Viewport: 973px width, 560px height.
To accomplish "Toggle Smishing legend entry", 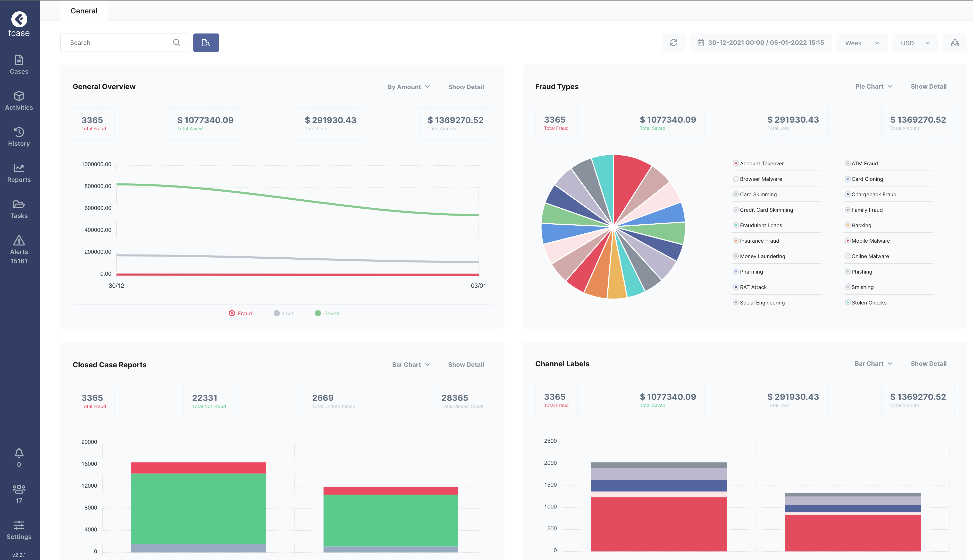I will click(x=859, y=287).
